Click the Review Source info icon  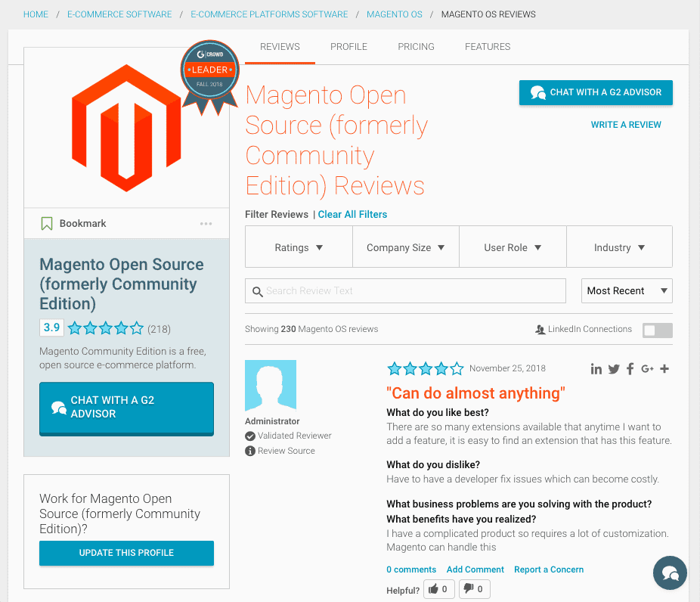pyautogui.click(x=250, y=451)
